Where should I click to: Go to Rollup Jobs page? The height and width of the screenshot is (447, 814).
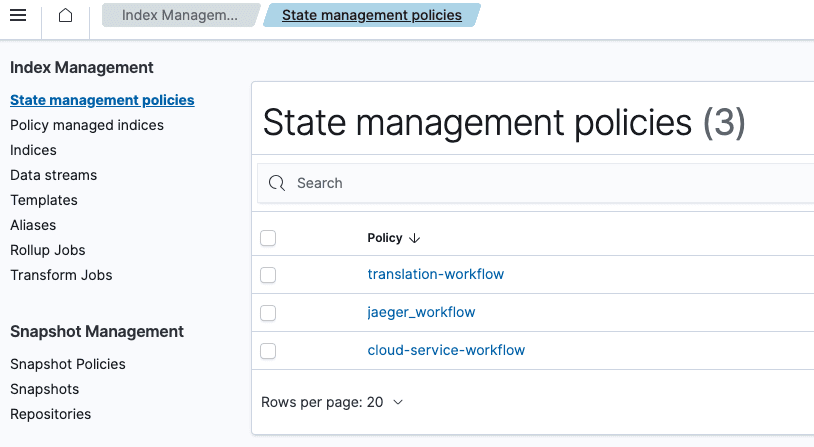pos(48,250)
